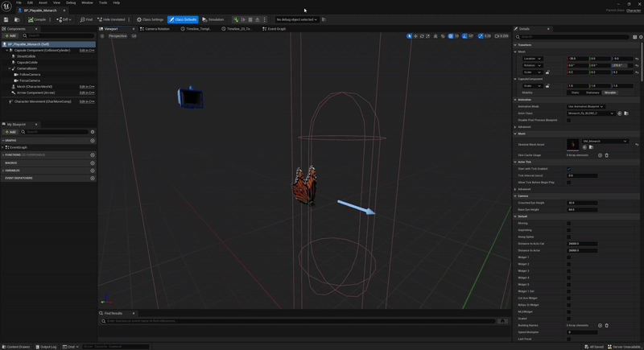Toggle the Moving checkbox

pos(569,223)
